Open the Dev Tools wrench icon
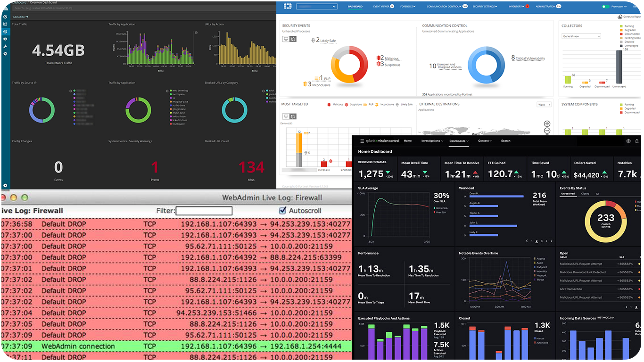Viewport: 644px width, 362px height. tap(5, 46)
